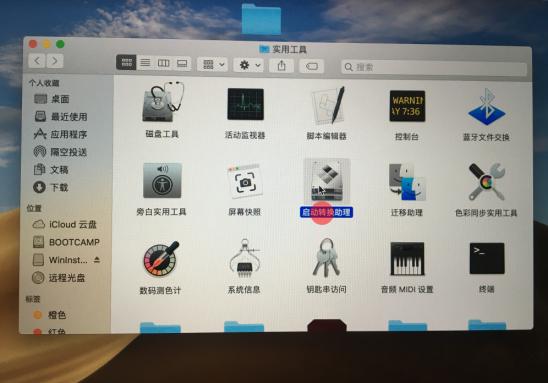The image size is (548, 383).
Task: Click the edit tags toolbar button
Action: 311,66
